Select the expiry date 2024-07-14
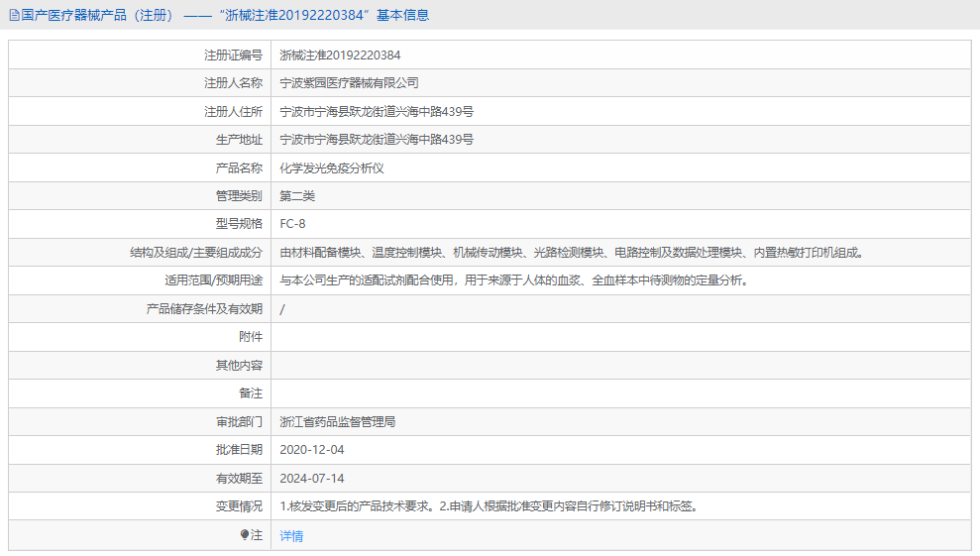980x556 pixels. tap(312, 479)
